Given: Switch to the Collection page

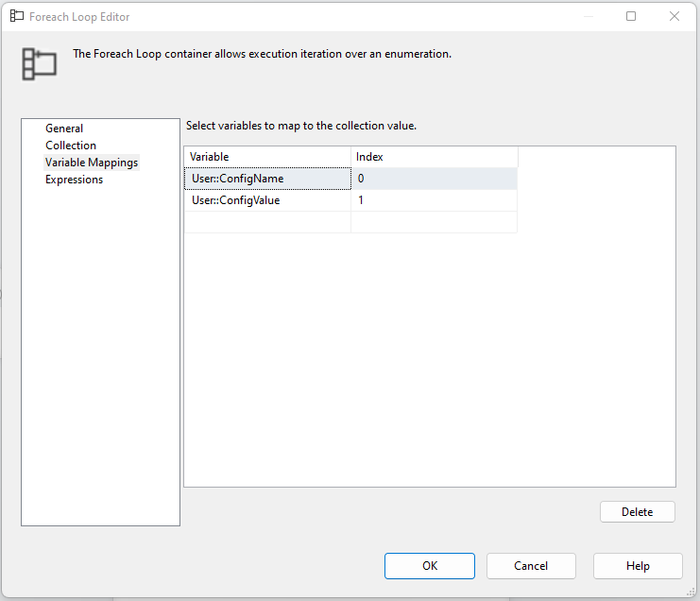Looking at the screenshot, I should 71,146.
